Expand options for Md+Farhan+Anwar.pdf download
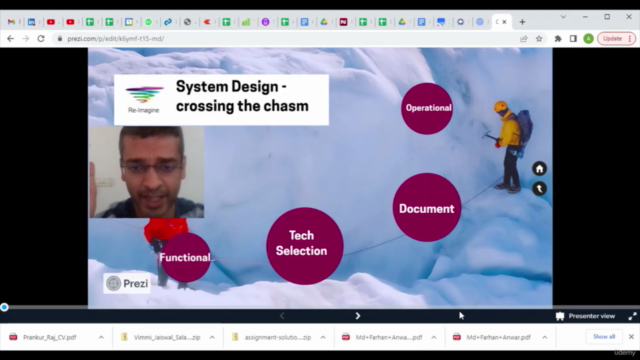Screen dimensions: 640x360 point(544,338)
